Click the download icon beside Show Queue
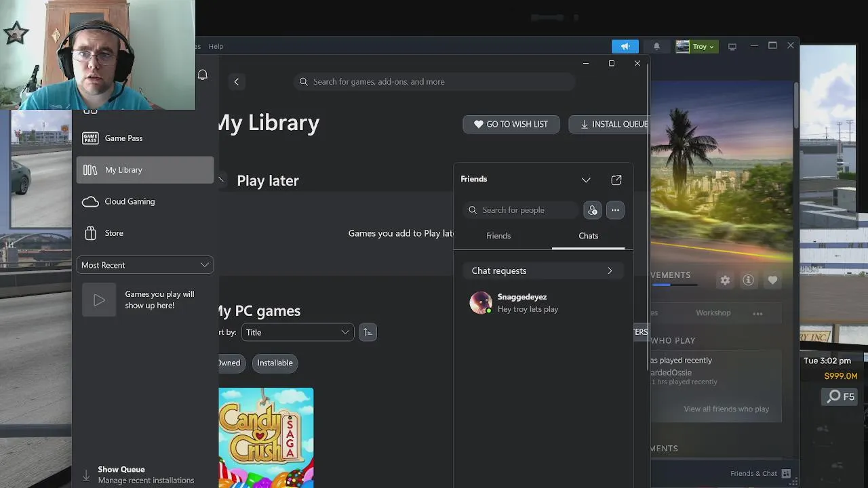This screenshot has width=868, height=488. point(86,476)
